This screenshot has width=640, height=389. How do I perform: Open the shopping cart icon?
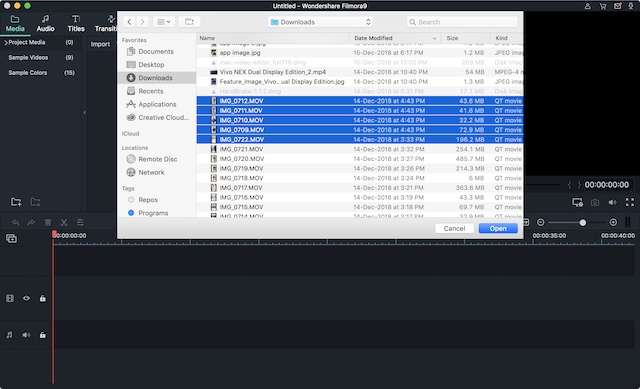(x=602, y=6)
